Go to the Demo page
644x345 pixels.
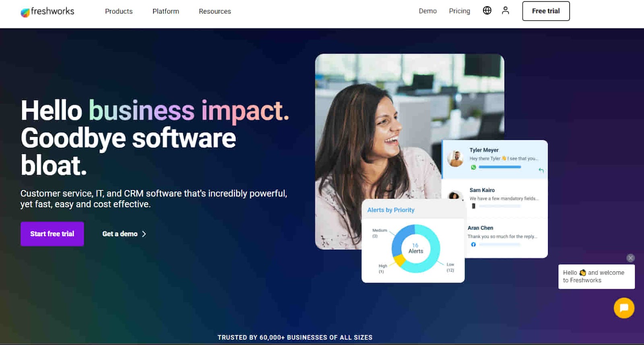[427, 11]
